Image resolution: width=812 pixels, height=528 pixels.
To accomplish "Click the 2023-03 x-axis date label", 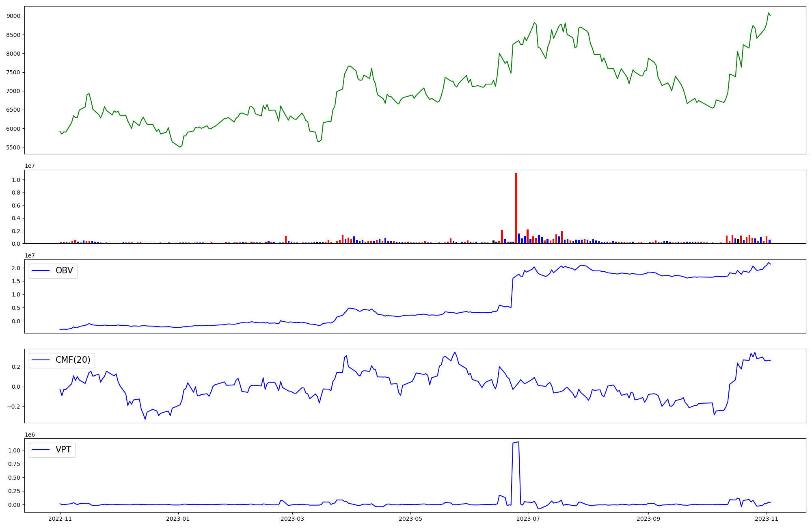I will (292, 519).
